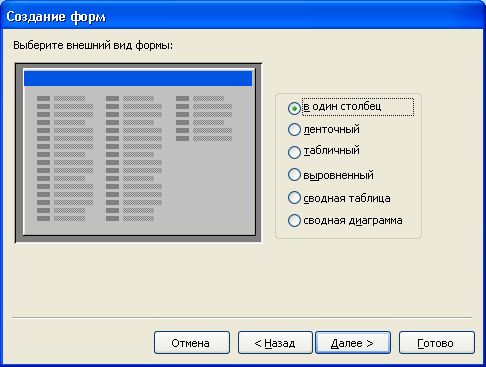486x367 pixels.
Task: Go back with the Назад button
Action: pos(275,343)
